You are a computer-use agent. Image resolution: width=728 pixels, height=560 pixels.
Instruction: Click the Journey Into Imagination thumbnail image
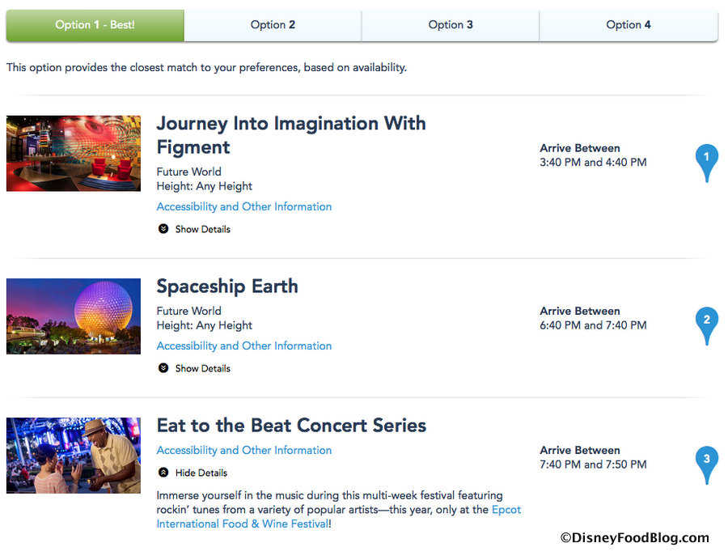tap(74, 153)
